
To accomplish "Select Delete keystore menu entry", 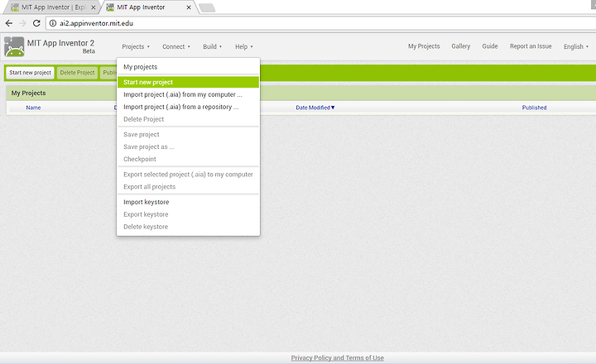I will click(188, 227).
